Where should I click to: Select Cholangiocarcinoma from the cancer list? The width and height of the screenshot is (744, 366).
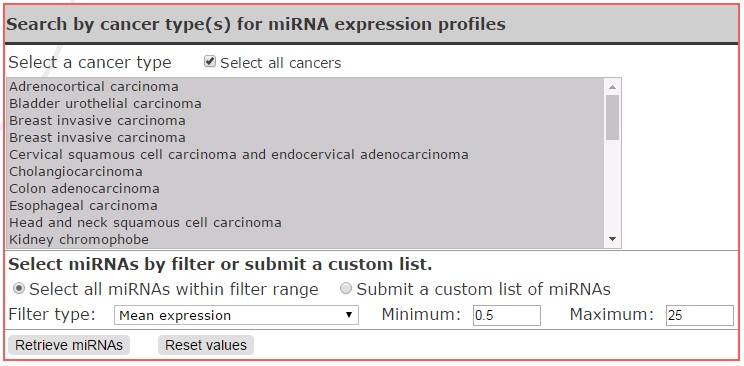point(305,171)
